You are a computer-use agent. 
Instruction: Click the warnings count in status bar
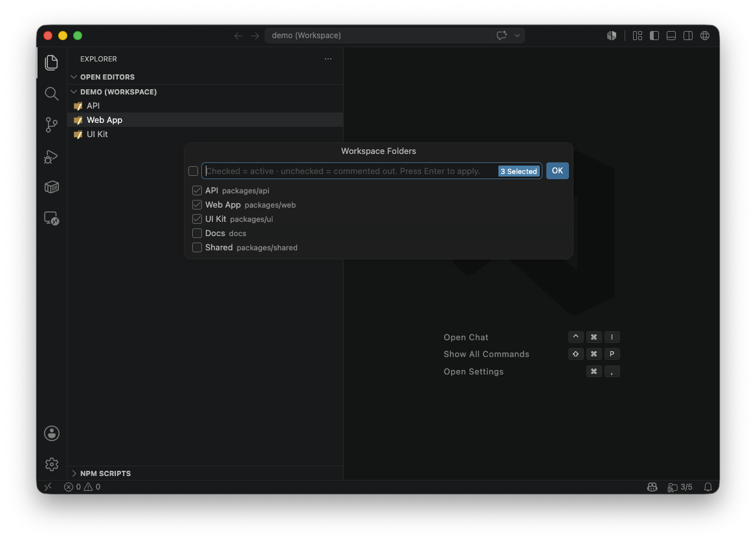93,486
